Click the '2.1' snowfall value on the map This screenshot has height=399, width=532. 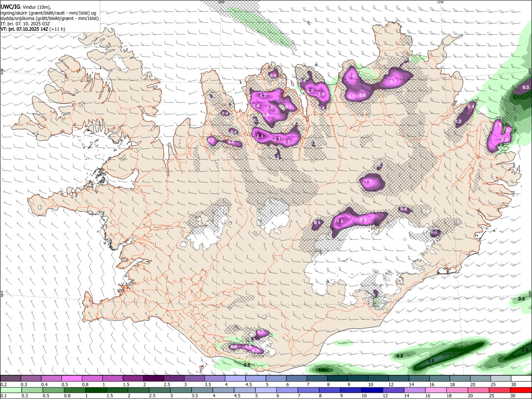pos(278,139)
